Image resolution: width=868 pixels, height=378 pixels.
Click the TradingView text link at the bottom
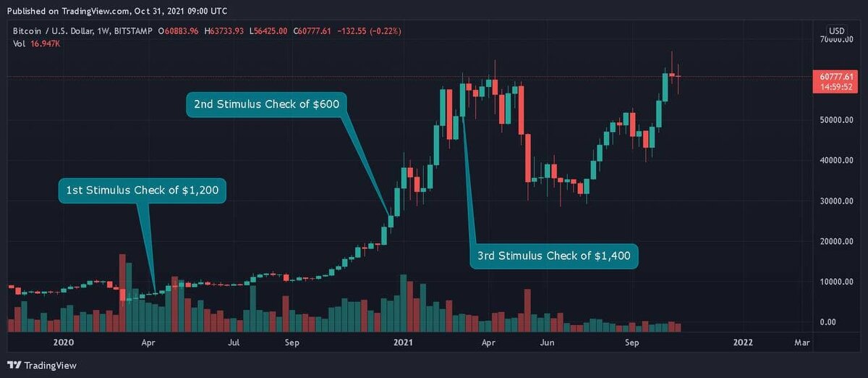[x=50, y=365]
